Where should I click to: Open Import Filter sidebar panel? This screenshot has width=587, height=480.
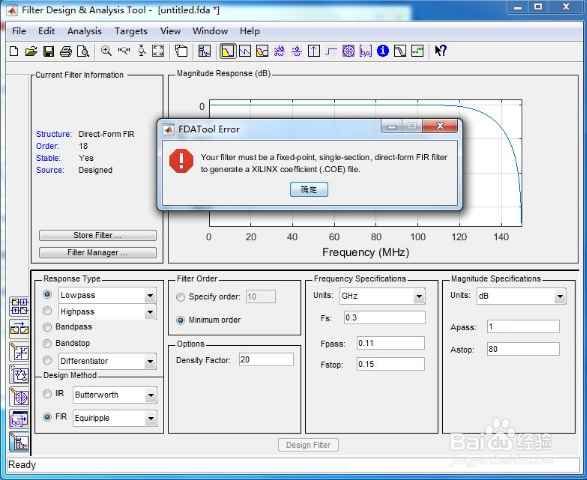[x=19, y=419]
